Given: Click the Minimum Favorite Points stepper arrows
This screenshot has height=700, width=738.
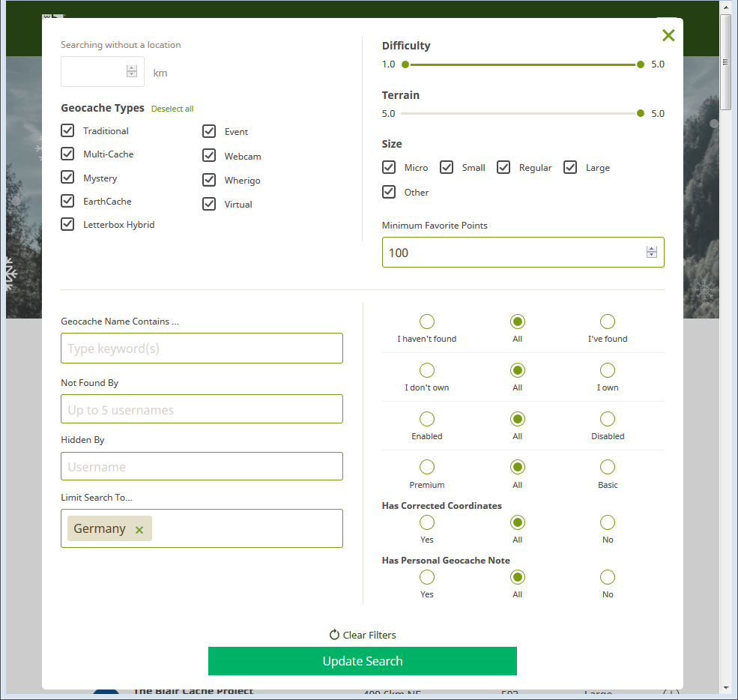Looking at the screenshot, I should [652, 252].
